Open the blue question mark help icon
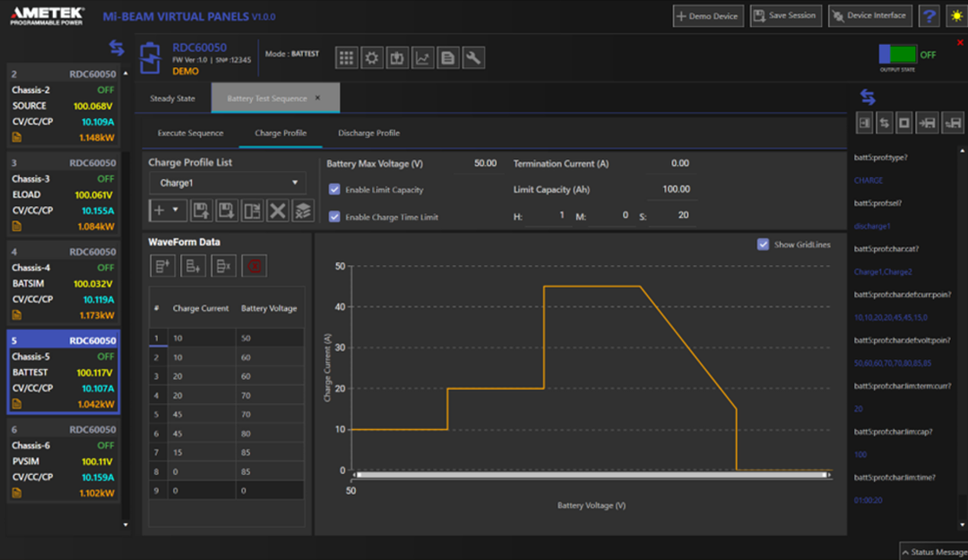 tap(929, 16)
